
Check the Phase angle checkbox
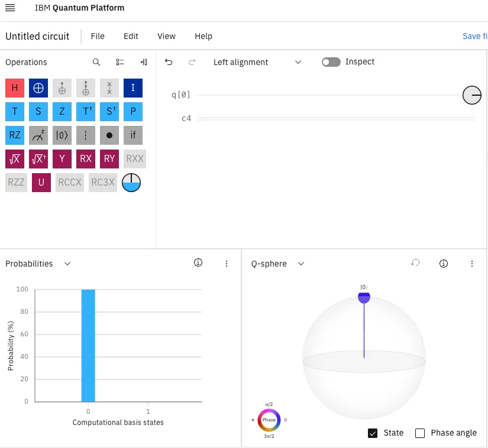tap(420, 433)
